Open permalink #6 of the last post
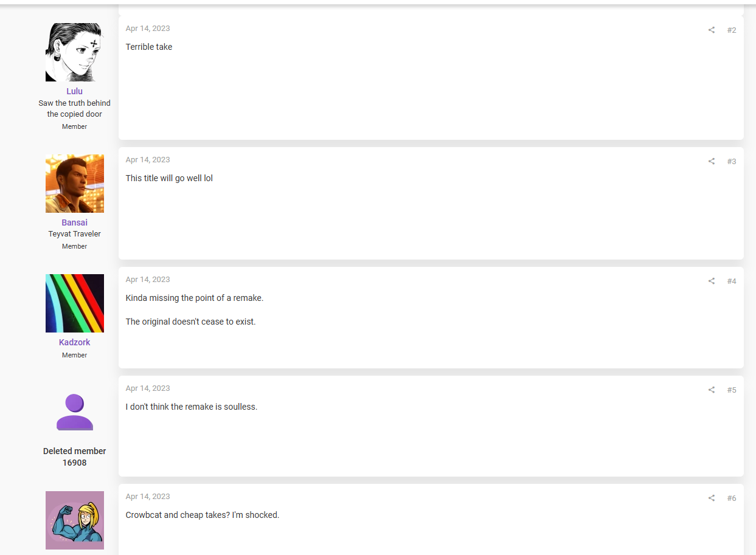The image size is (756, 555). (x=732, y=498)
